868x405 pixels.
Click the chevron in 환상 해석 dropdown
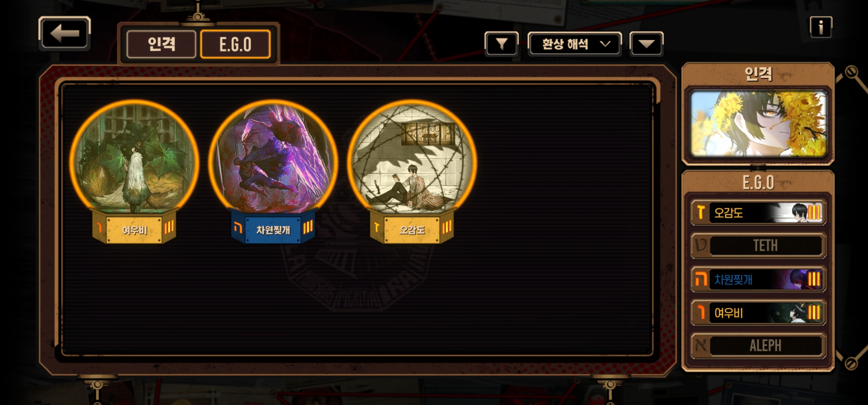click(x=605, y=44)
